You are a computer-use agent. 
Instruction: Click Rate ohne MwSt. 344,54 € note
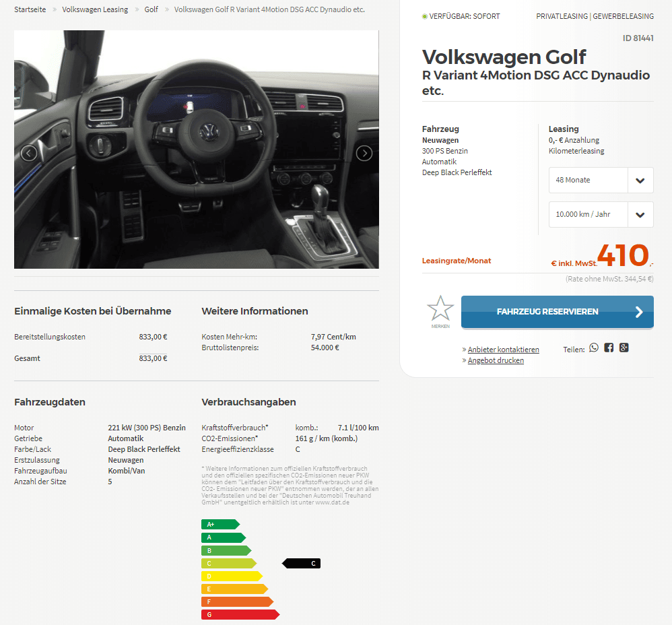pos(609,279)
